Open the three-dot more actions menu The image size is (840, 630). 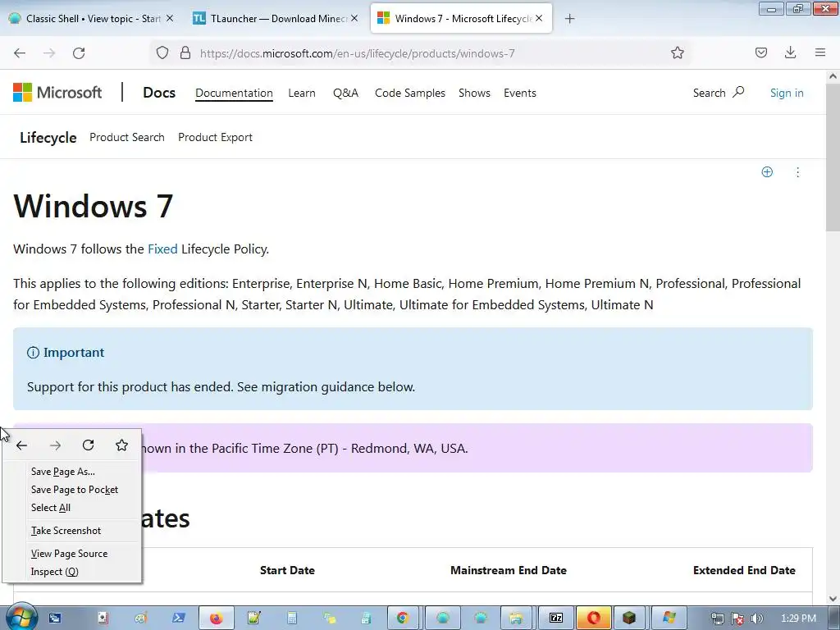pos(797,172)
